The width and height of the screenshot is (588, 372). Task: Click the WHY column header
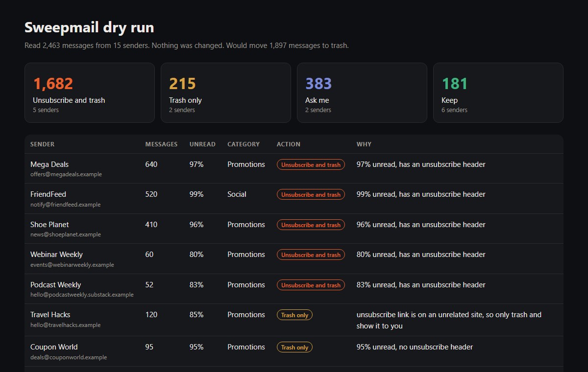click(364, 144)
